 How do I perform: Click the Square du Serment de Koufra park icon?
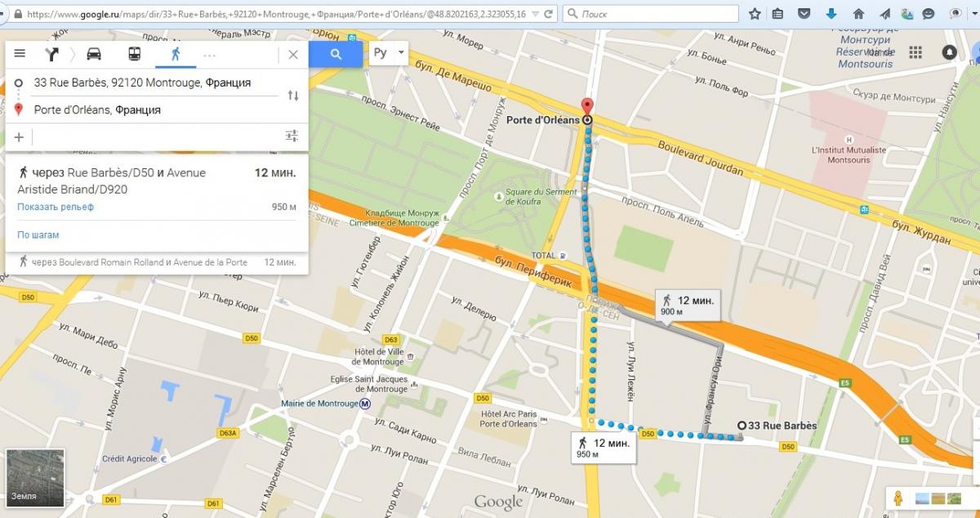(498, 196)
